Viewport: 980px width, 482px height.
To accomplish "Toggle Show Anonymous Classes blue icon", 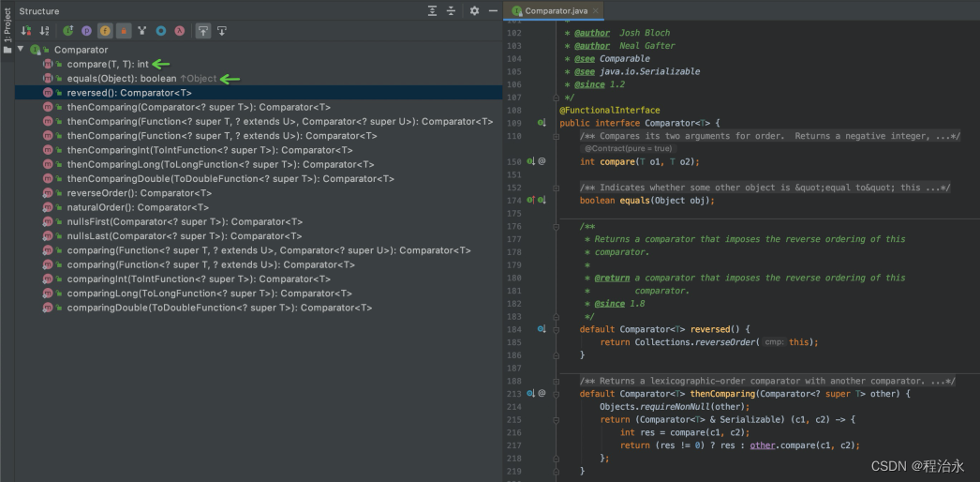I will (160, 30).
